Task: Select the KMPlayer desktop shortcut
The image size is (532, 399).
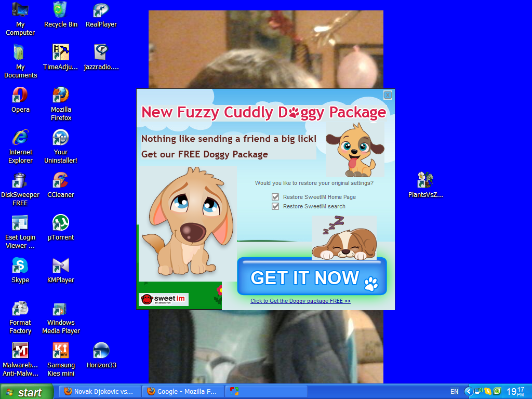Action: [x=60, y=270]
